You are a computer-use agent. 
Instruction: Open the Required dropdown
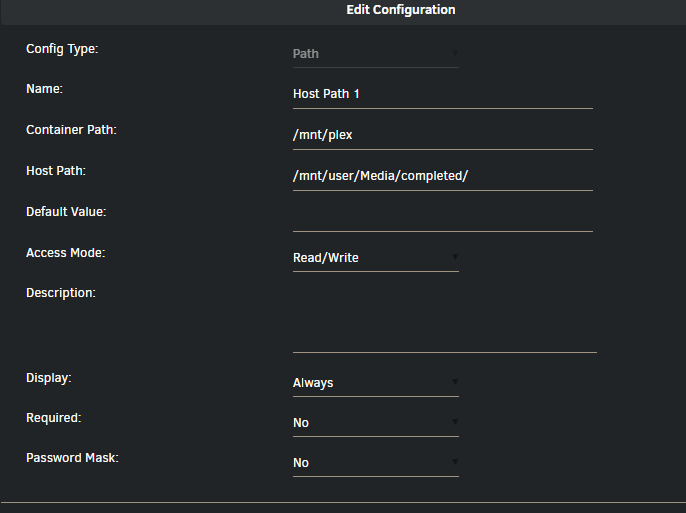click(375, 423)
